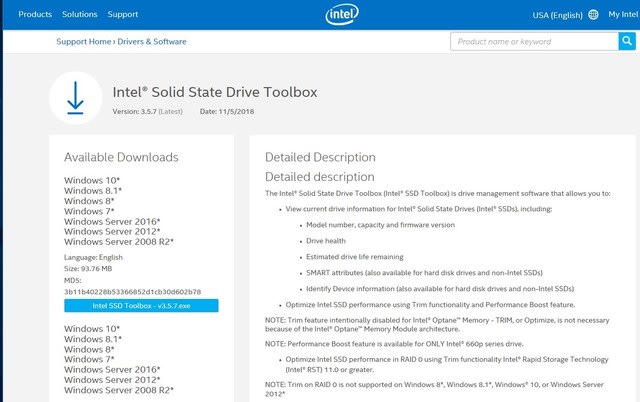
Task: Click the magnifier search button
Action: tap(627, 41)
